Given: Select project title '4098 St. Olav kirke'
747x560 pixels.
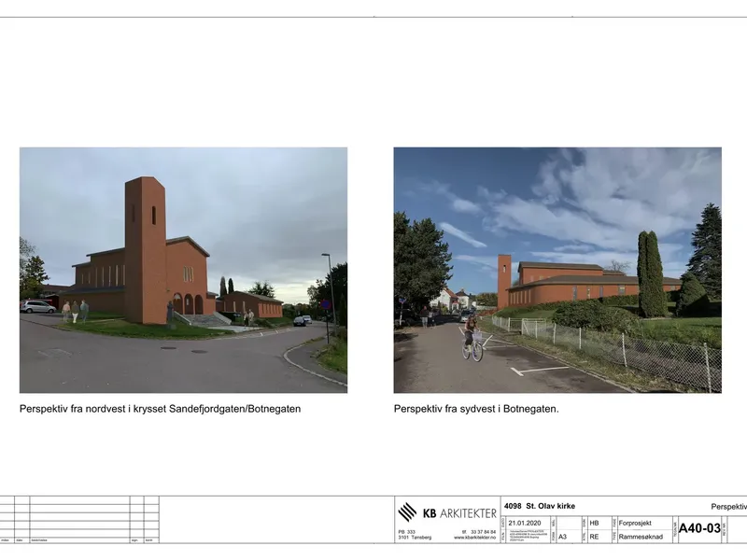Looking at the screenshot, I should [x=540, y=506].
